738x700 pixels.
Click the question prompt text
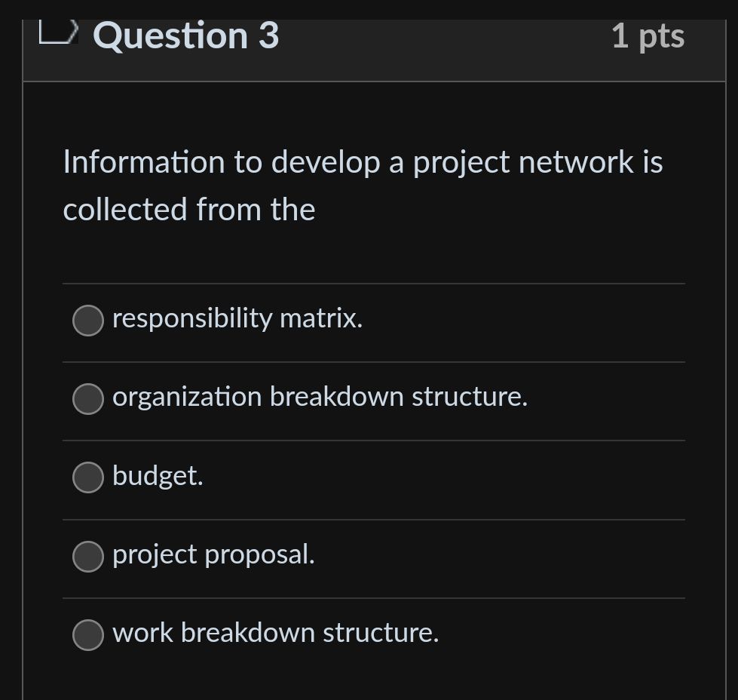362,186
